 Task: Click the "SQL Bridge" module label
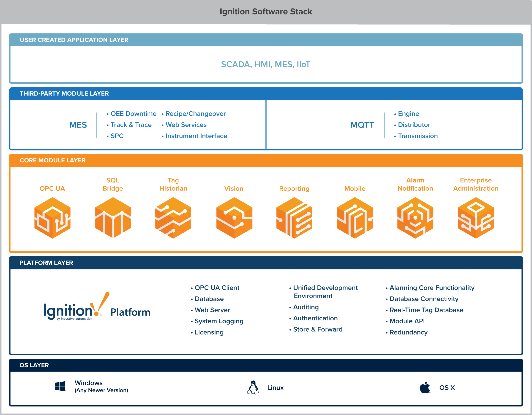tap(113, 184)
